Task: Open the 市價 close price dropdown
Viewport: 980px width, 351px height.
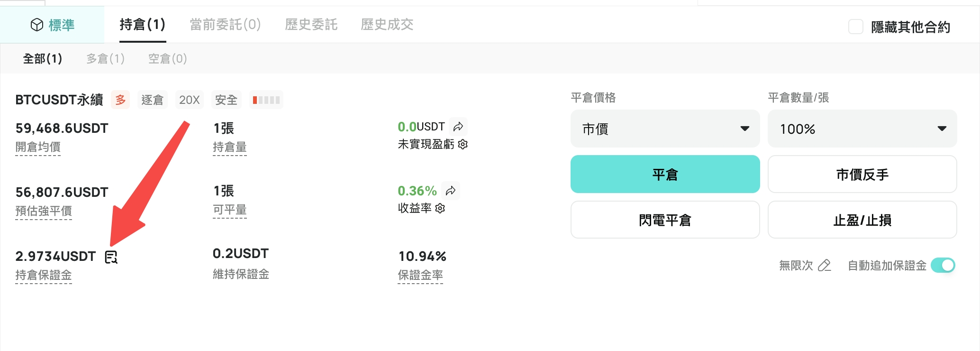Action: 665,129
